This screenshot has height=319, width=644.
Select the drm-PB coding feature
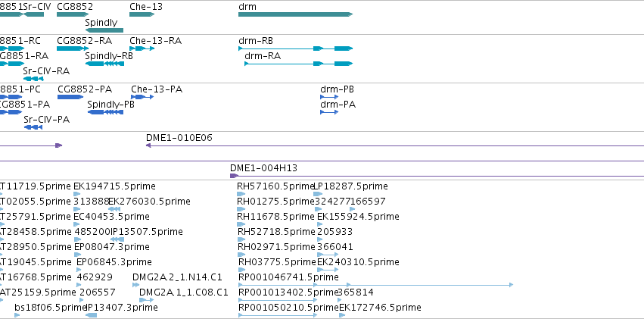[x=329, y=97]
